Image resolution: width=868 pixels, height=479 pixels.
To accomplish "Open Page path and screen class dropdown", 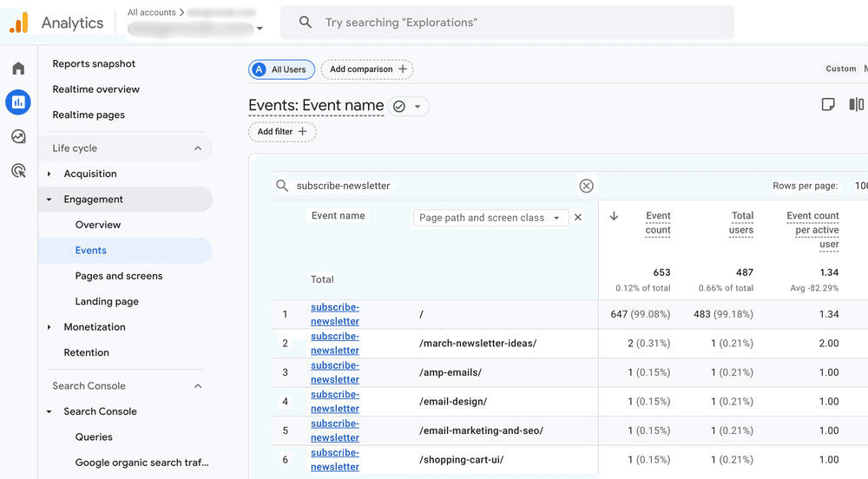I will pyautogui.click(x=490, y=218).
